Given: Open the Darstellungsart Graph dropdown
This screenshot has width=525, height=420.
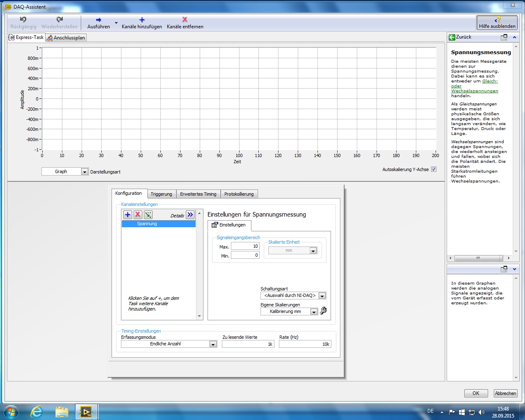Looking at the screenshot, I should [84, 172].
